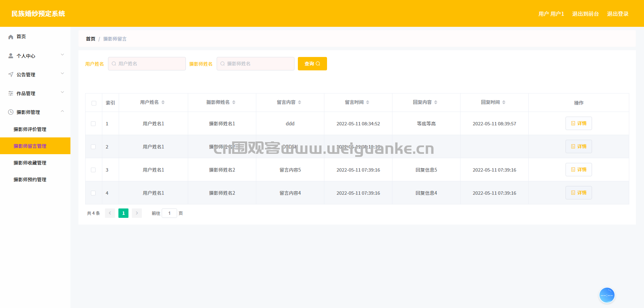Image resolution: width=644 pixels, height=308 pixels.
Task: Open 详情 for 留言内容5 row
Action: 579,170
